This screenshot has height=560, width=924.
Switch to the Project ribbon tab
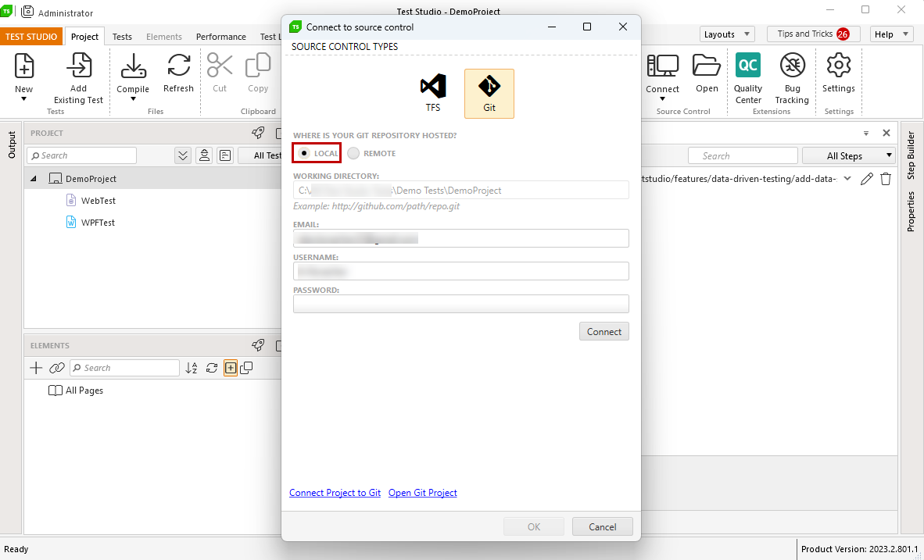[85, 37]
